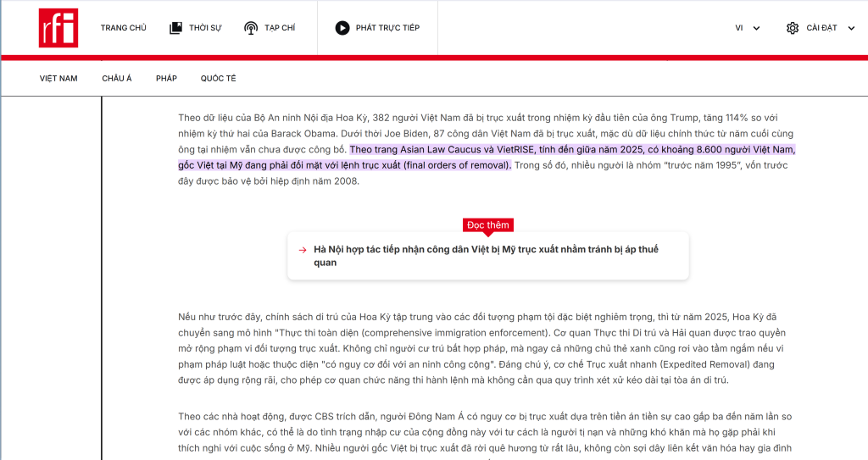The image size is (868, 460).
Task: Click the Phát Trực Tiếp live text
Action: (x=387, y=28)
